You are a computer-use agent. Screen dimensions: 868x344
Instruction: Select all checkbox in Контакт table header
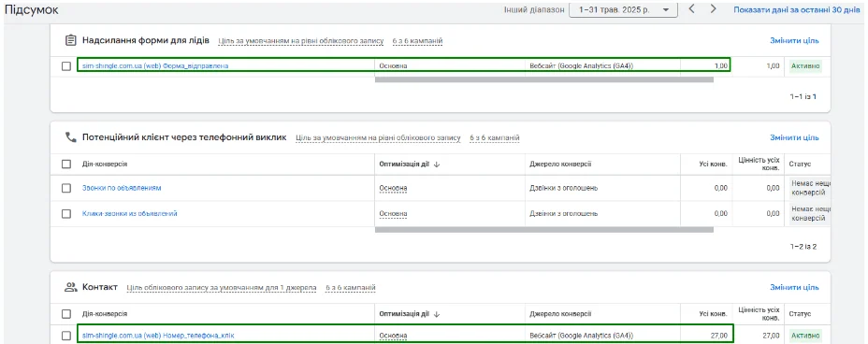[x=66, y=314]
